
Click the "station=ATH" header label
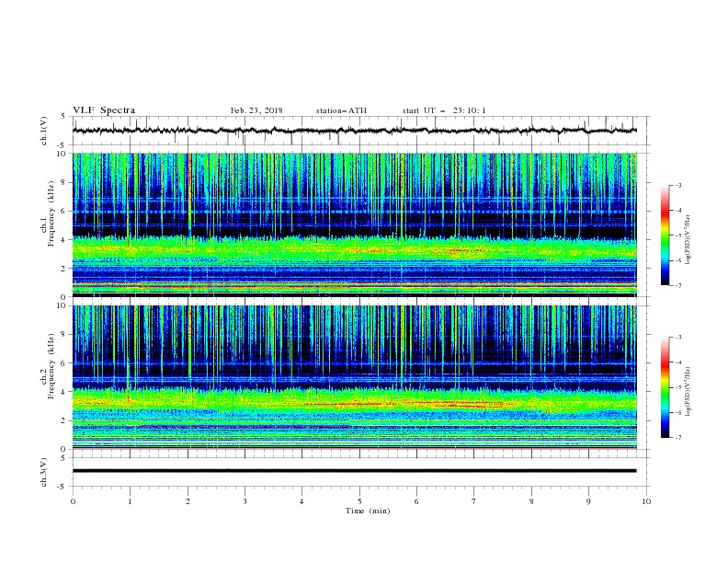341,110
